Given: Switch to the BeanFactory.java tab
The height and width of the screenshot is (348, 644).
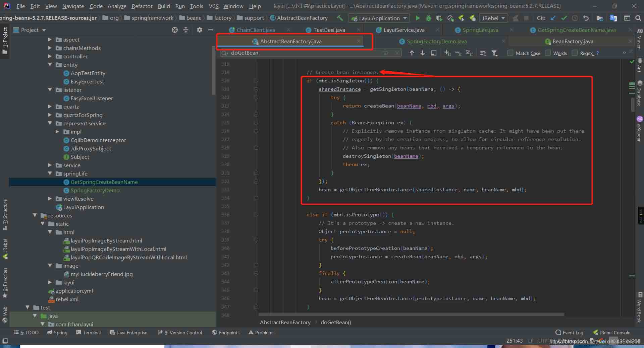Looking at the screenshot, I should click(573, 41).
